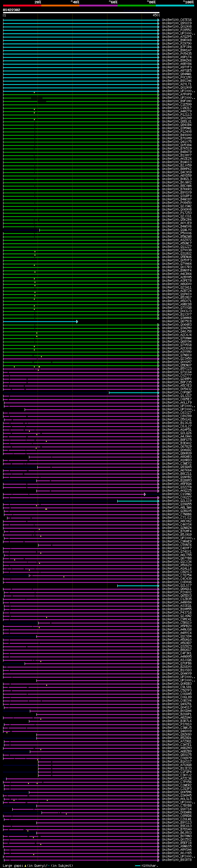Click the green ~80% identity legend segment
The width and height of the screenshot is (197, 868).
(x=137, y=6)
